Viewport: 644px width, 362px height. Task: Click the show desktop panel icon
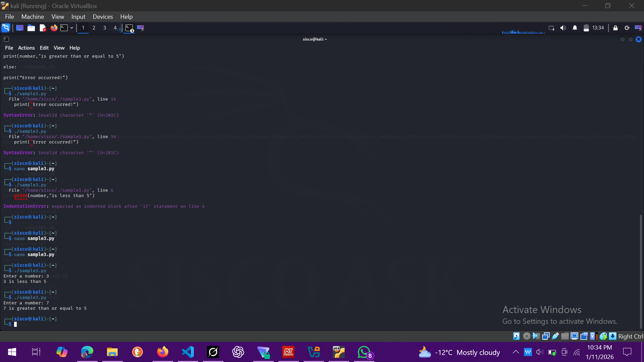(x=20, y=28)
